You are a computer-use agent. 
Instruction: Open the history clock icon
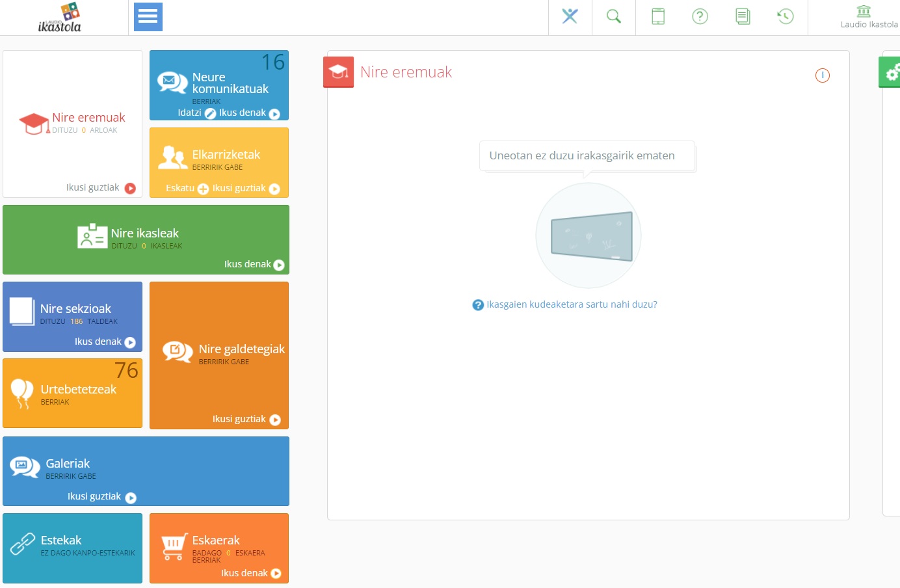point(786,16)
